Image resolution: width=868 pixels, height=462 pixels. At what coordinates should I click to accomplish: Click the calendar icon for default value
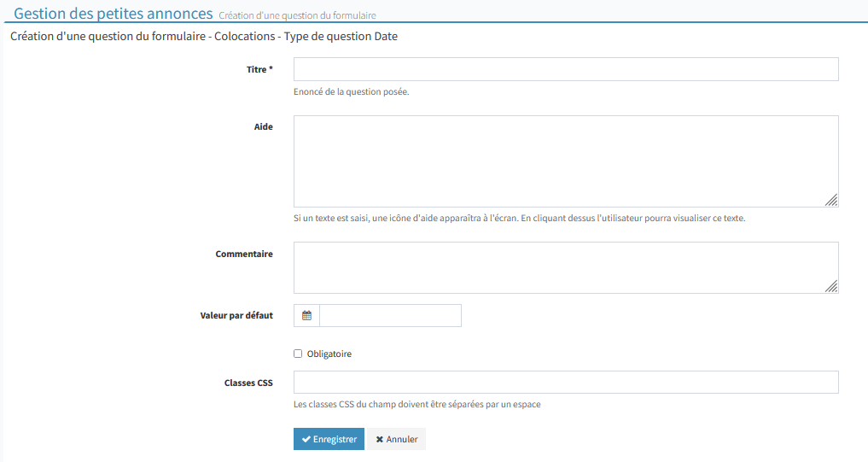coord(306,315)
